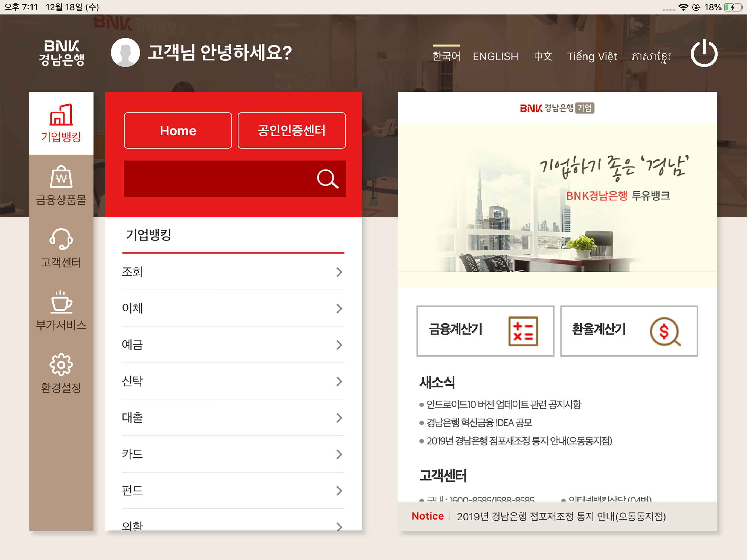Expand the 대출 menu row

click(x=233, y=418)
